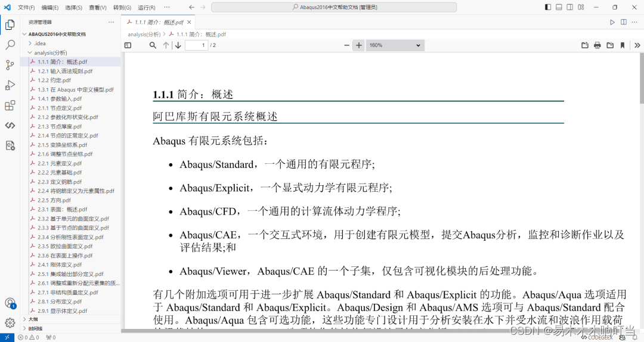Screen dimensions: 644x342
Task: Open errors and warnings status item
Action: coord(29,337)
